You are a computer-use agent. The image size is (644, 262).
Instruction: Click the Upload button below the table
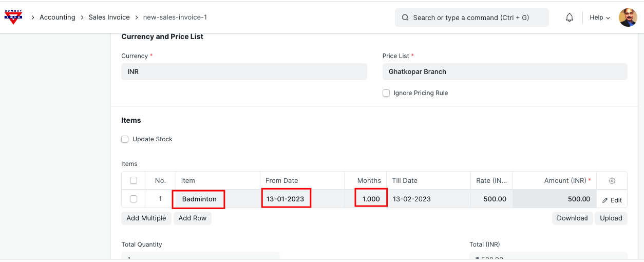pyautogui.click(x=611, y=218)
